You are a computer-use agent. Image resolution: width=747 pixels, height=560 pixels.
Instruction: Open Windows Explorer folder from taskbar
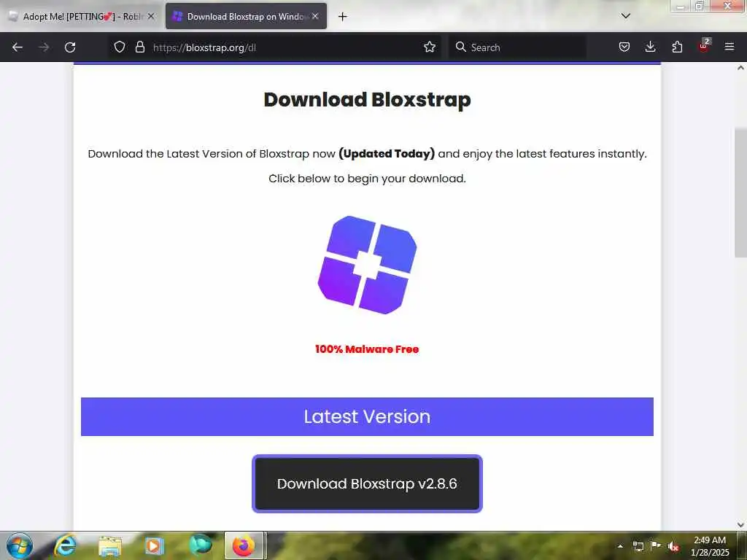point(110,545)
